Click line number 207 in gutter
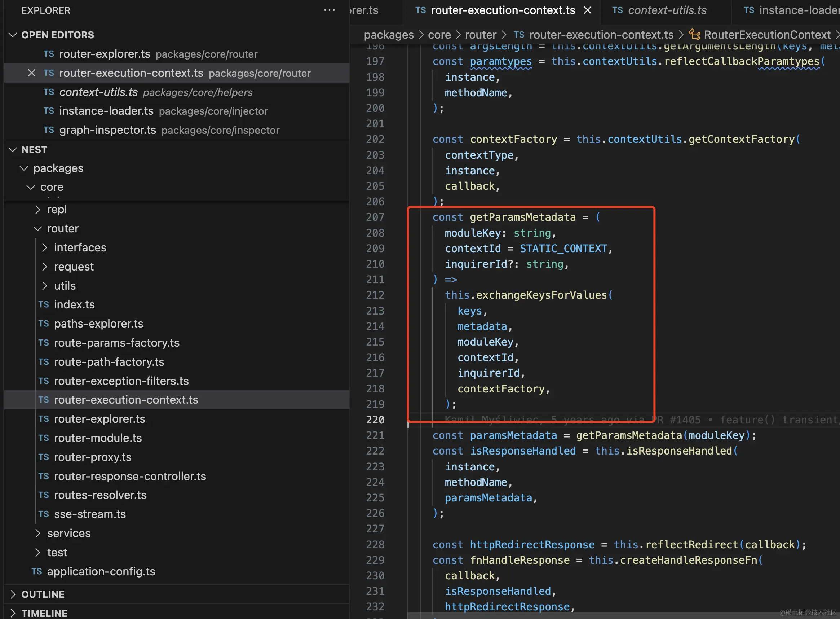This screenshot has height=619, width=840. (375, 217)
